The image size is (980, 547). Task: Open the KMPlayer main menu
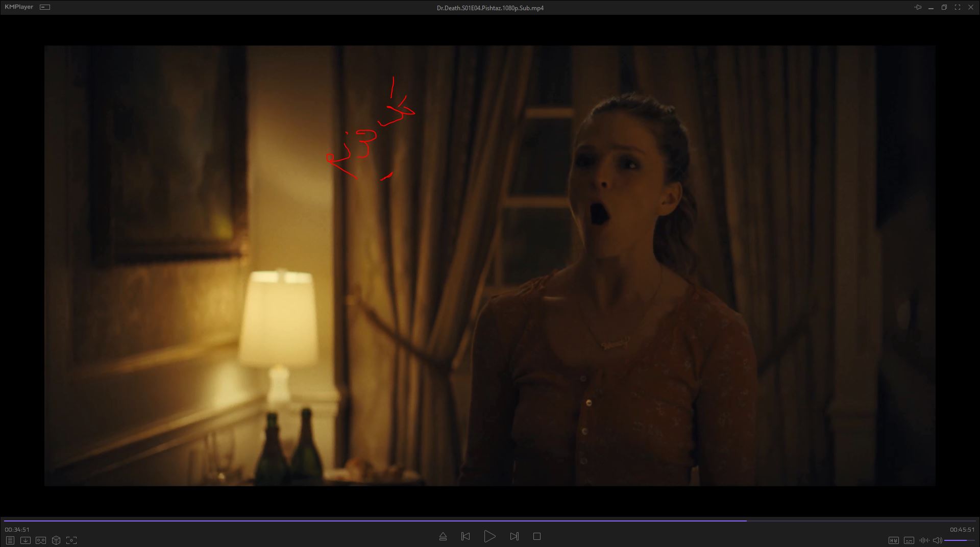[19, 7]
